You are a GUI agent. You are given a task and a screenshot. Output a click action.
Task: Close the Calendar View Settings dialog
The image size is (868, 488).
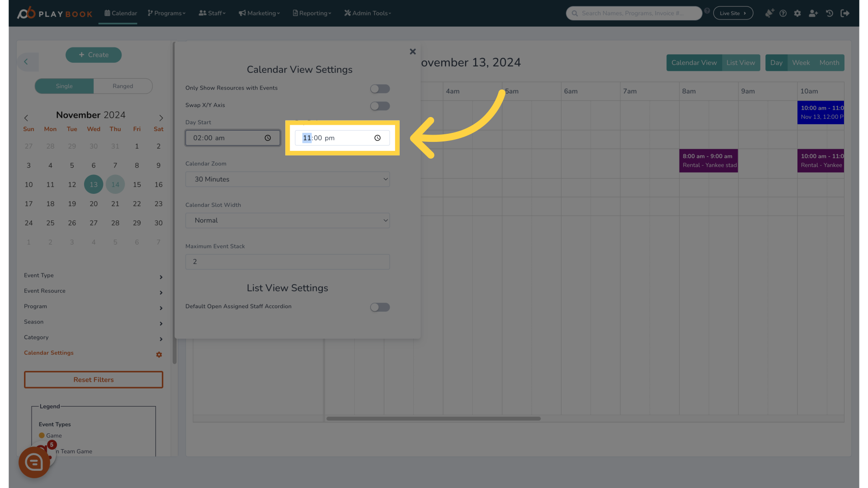click(x=413, y=52)
